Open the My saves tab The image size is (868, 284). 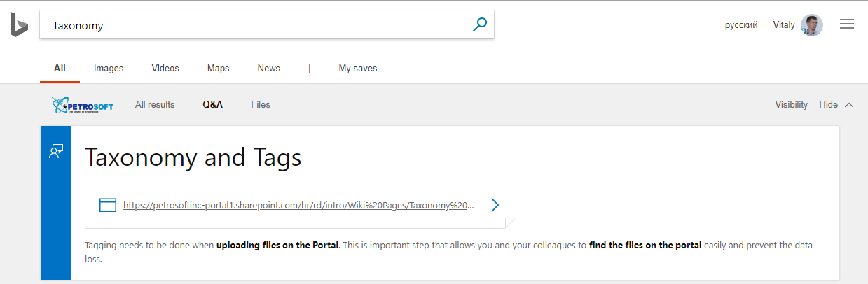pyautogui.click(x=358, y=69)
